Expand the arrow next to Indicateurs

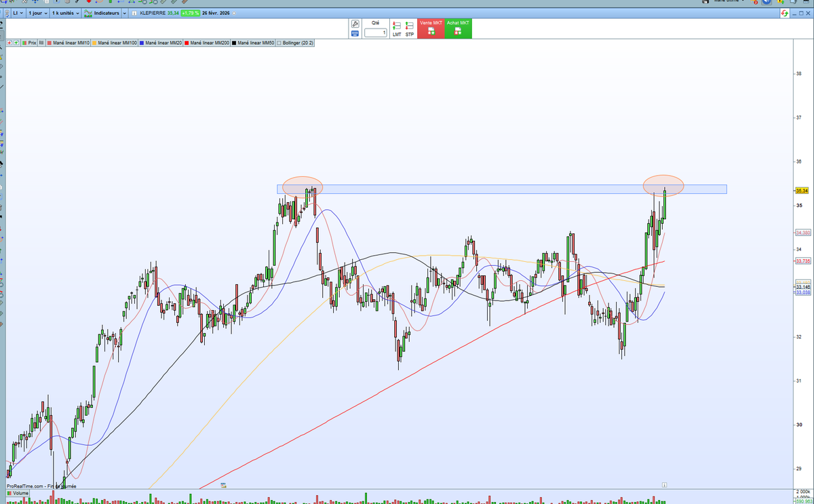125,13
